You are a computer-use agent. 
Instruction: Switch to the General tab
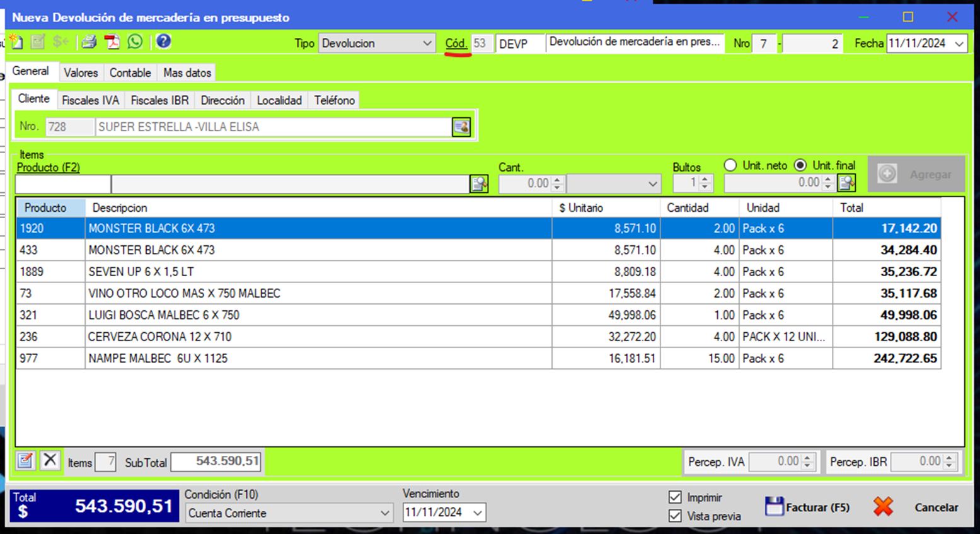(30, 71)
